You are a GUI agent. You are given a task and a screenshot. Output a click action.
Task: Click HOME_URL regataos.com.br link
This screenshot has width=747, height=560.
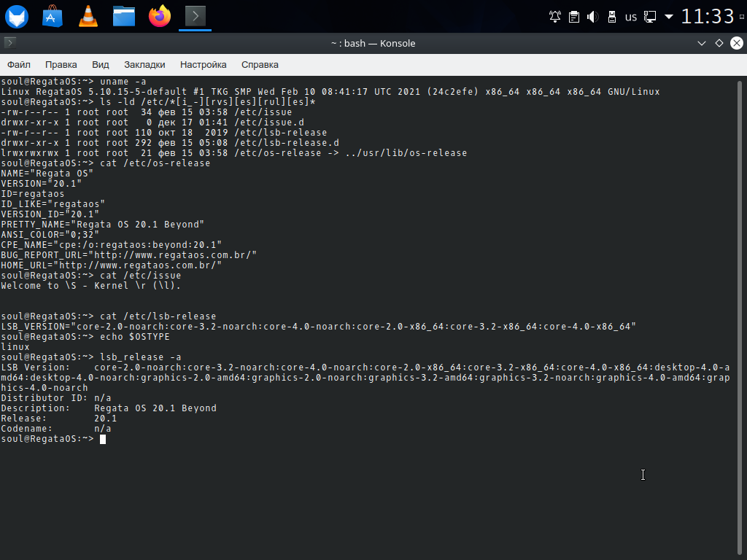pyautogui.click(x=140, y=265)
